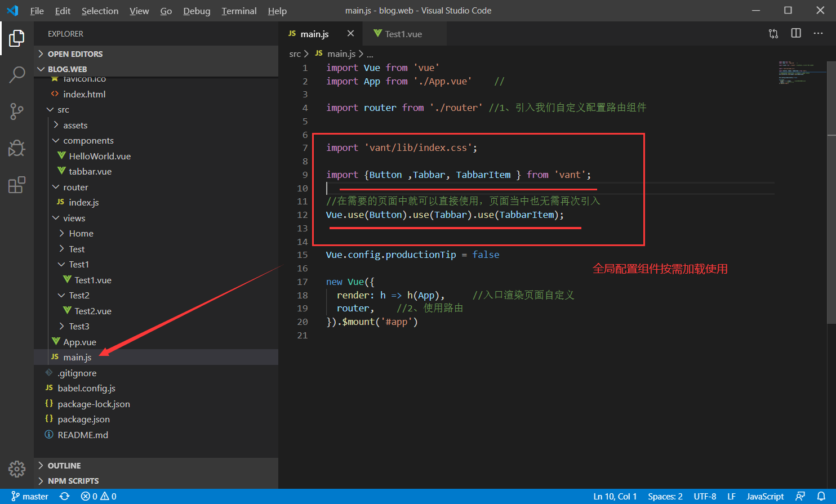Screen dimensions: 836x504
Task: Open the editor More Actions menu
Action: (x=819, y=34)
